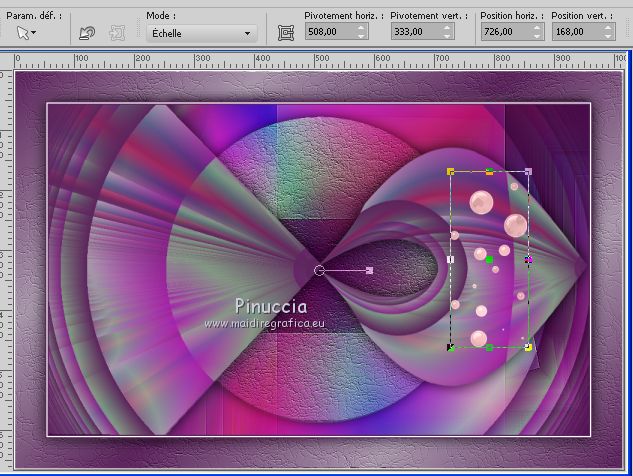This screenshot has height=476, width=633.
Task: Click the reset rectangle icon in toolbar
Action: coord(87,33)
